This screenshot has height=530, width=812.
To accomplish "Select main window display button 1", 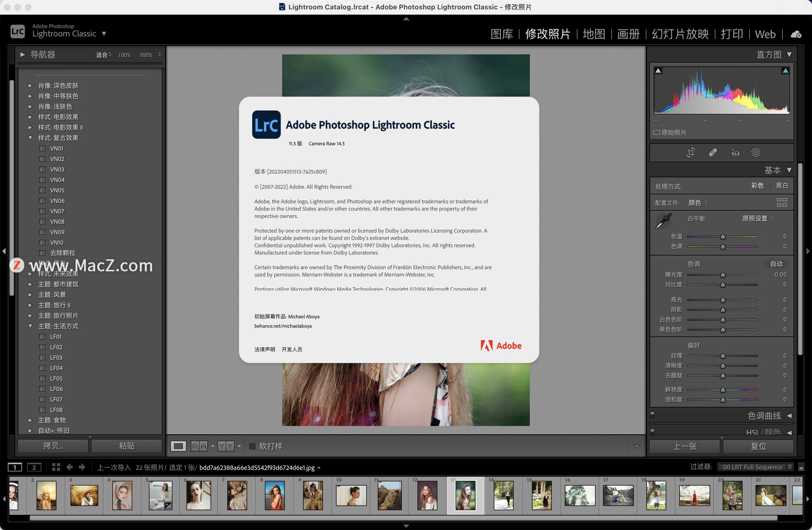I will (15, 467).
